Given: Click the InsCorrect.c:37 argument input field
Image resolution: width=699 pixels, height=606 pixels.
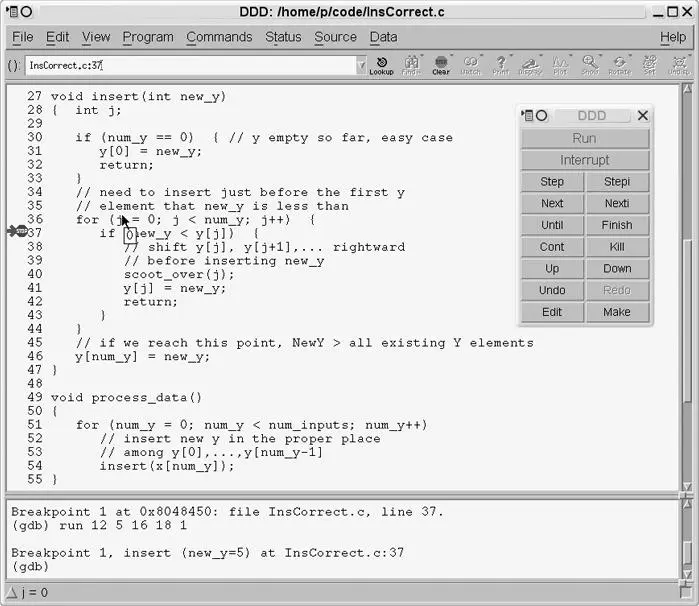Looking at the screenshot, I should [190, 66].
